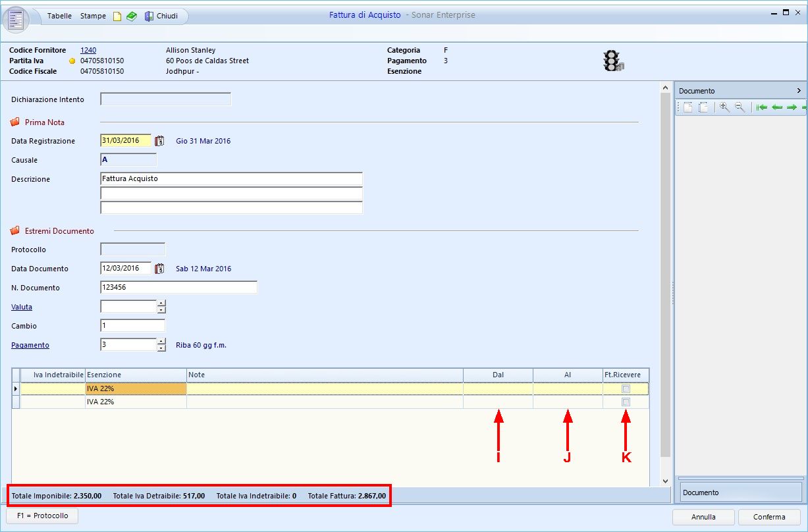Tick Ft.Ricevere checkbox in second row
Viewport: 808px width, 532px height.
(626, 402)
